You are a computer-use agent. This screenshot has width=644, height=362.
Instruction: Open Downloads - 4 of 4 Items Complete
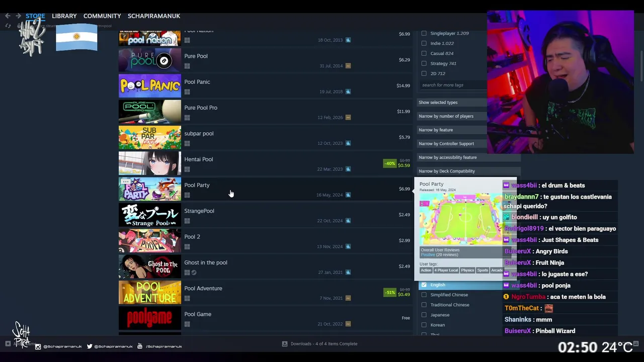(324, 344)
